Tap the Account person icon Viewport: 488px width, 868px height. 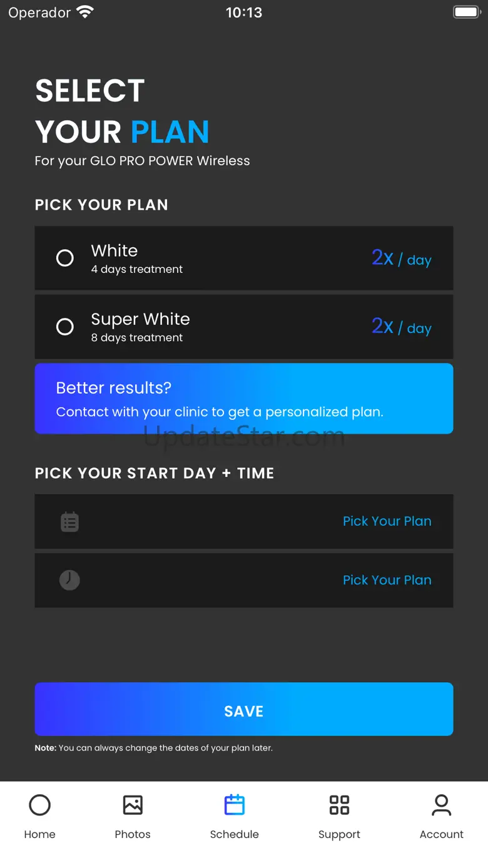pos(442,805)
